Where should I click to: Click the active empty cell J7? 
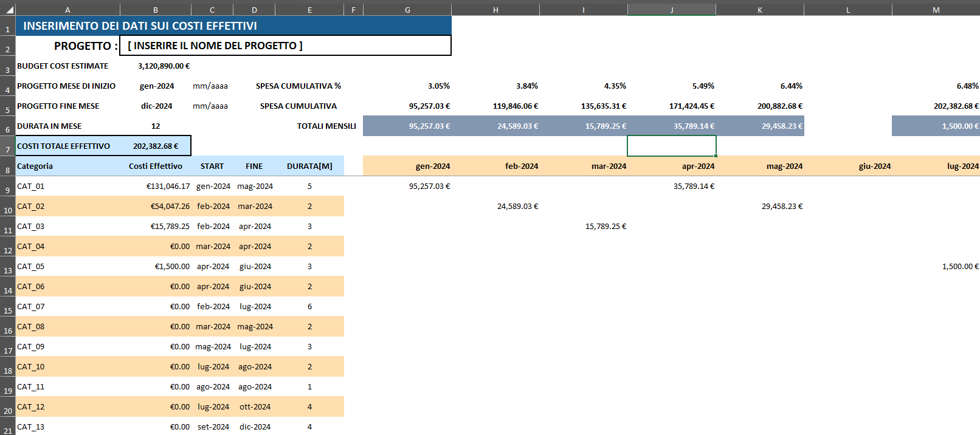tap(672, 146)
